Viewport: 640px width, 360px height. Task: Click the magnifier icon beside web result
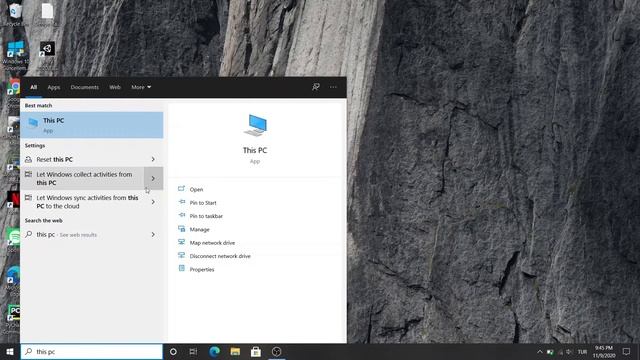coord(29,234)
